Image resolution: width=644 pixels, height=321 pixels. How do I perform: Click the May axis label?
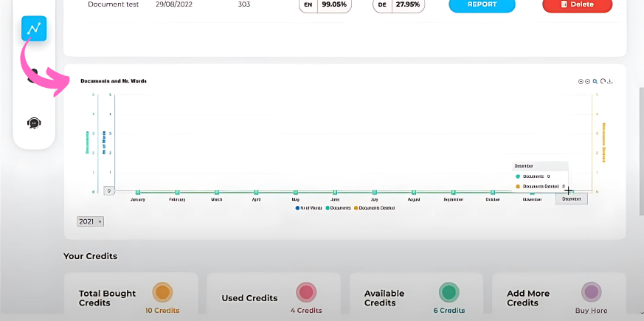tap(295, 199)
